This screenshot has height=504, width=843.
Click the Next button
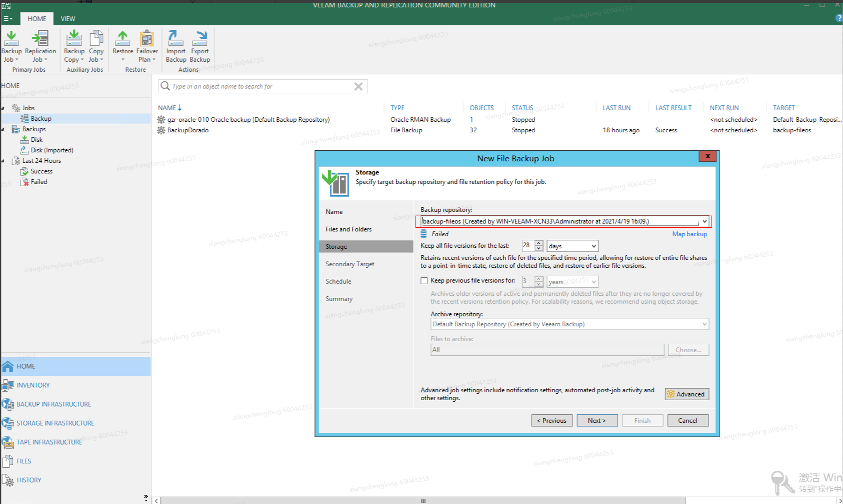point(597,421)
